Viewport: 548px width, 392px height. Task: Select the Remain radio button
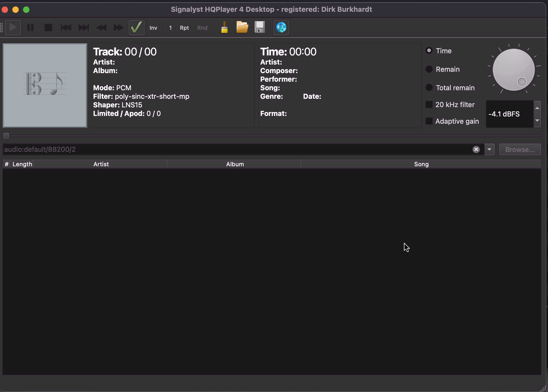(429, 69)
